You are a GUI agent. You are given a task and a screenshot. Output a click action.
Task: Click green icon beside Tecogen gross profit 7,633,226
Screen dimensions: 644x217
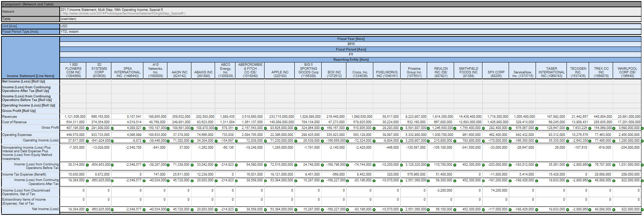click(x=590, y=128)
